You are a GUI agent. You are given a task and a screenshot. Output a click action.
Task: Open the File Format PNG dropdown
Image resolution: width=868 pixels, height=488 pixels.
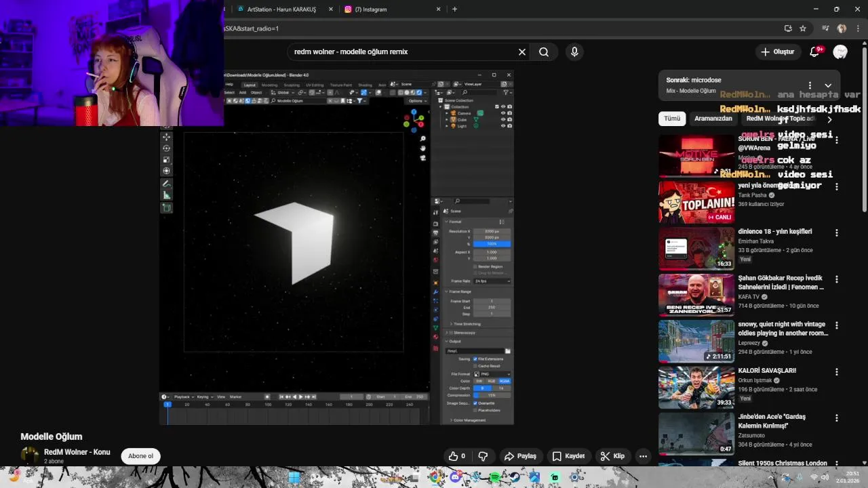[492, 374]
